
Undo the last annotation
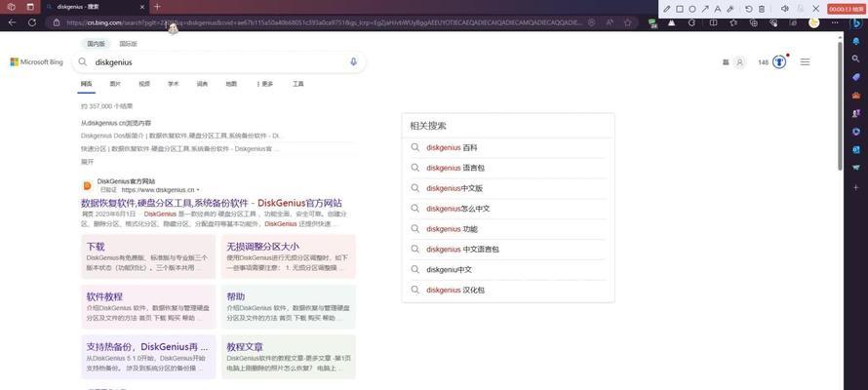pyautogui.click(x=749, y=9)
